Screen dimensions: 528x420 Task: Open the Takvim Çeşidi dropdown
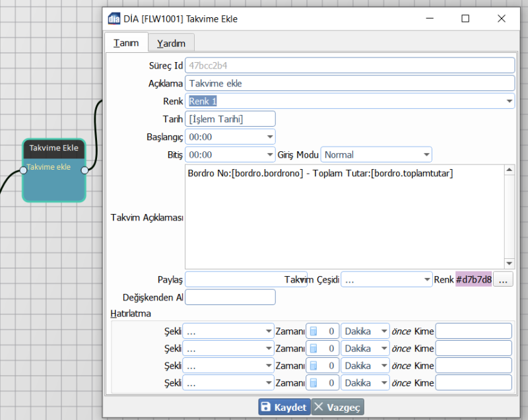pos(426,280)
